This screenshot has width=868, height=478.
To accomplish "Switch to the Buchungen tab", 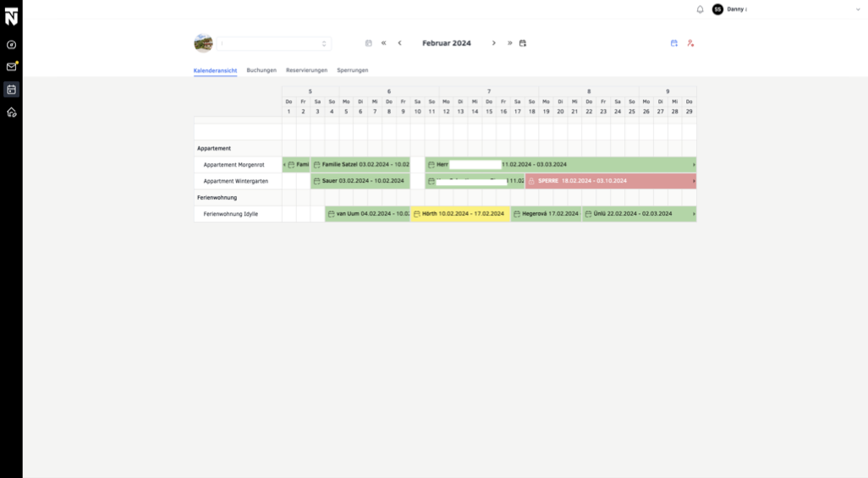I will coord(261,70).
